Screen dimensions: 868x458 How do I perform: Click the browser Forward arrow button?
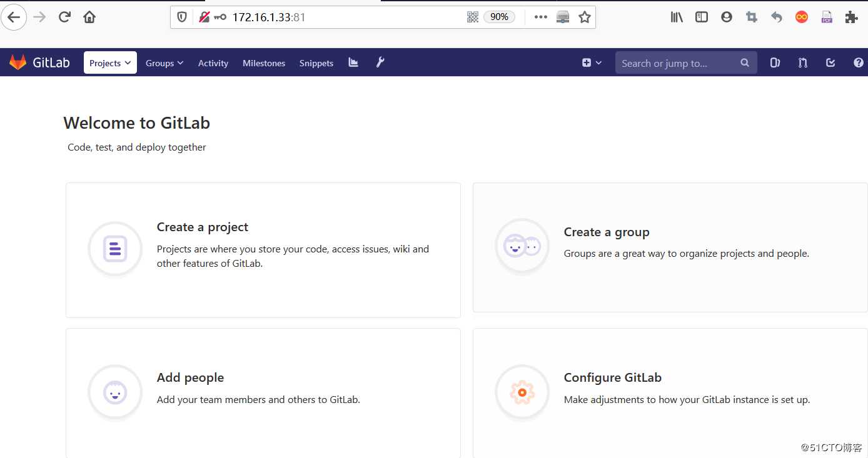point(39,17)
